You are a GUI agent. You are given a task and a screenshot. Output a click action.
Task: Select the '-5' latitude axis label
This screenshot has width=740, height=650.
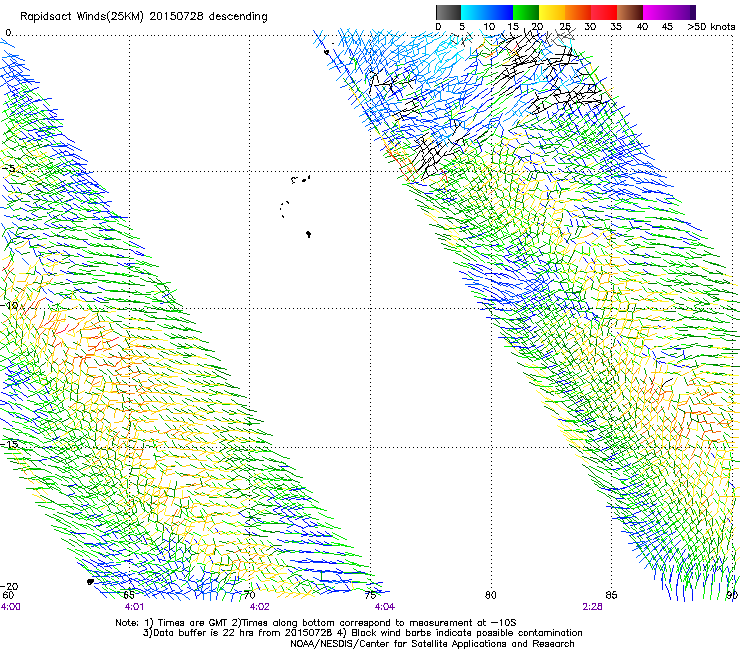click(x=8, y=169)
